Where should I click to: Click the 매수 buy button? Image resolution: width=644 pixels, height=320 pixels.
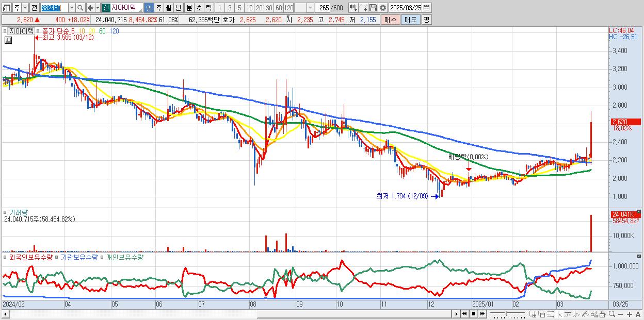390,20
